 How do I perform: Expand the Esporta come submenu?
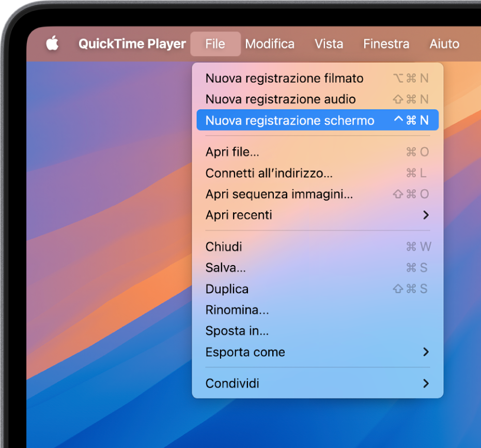[x=318, y=352]
